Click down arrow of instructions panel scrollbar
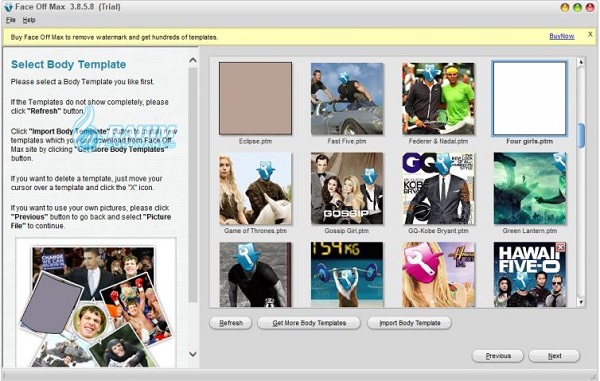The height and width of the screenshot is (381, 600). (x=193, y=354)
